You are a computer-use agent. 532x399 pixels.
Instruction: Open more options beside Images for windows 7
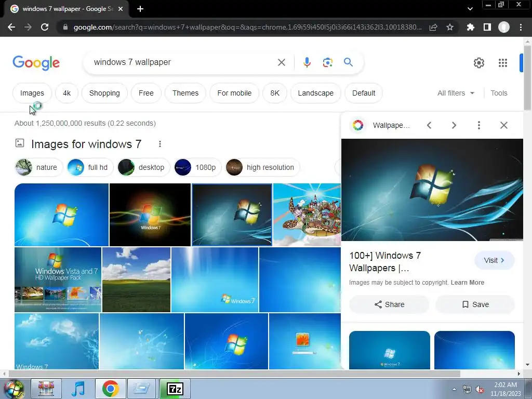pyautogui.click(x=160, y=144)
